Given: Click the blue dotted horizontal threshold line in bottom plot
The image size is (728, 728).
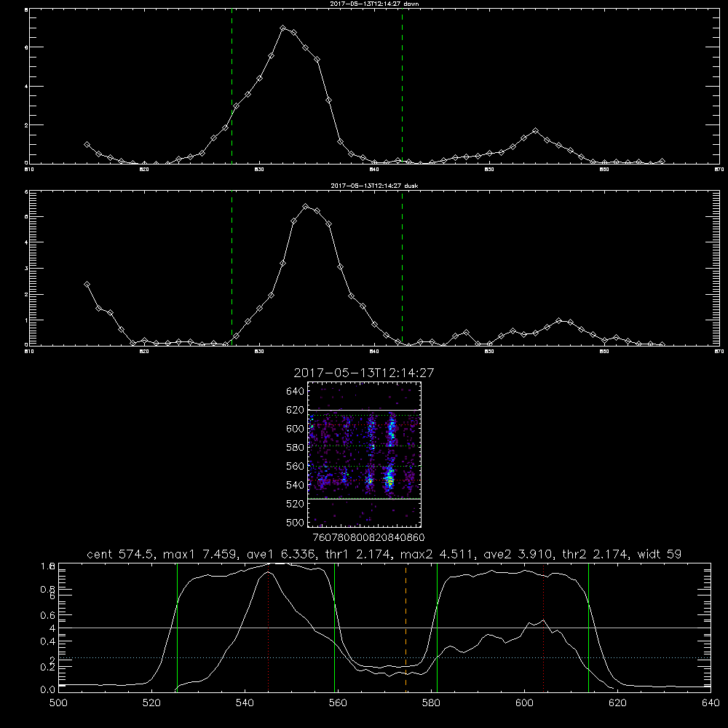Looking at the screenshot, I should (384, 658).
